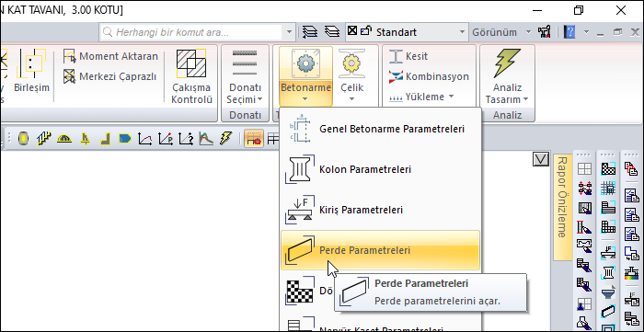Collapse the open Betonarme dropdown button
This screenshot has height=332, width=644.
coord(305,76)
